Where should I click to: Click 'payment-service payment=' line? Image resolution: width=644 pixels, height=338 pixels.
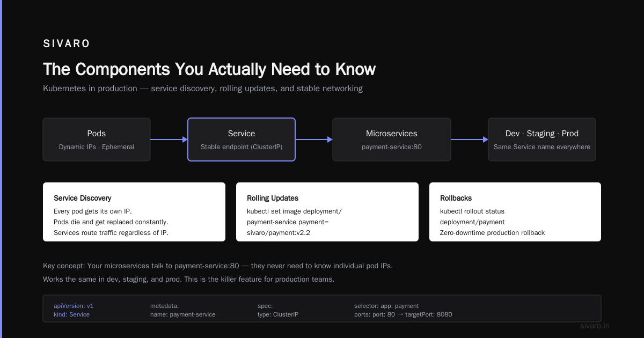tap(288, 222)
